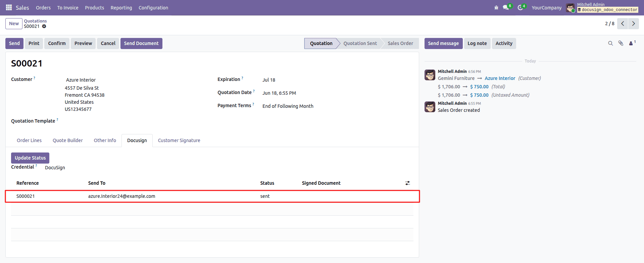Viewport: 644px width, 263px height.
Task: Select Sales Order status stage
Action: point(400,43)
